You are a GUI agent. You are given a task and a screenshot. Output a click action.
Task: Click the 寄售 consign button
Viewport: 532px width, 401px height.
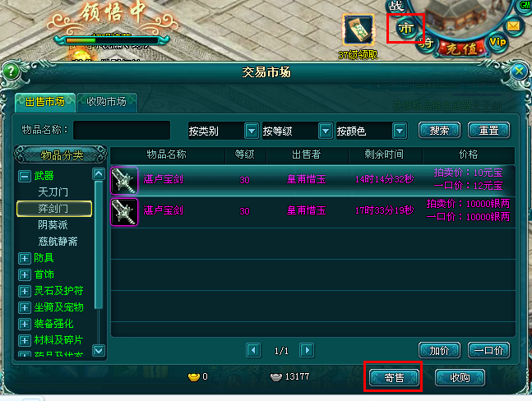click(394, 377)
